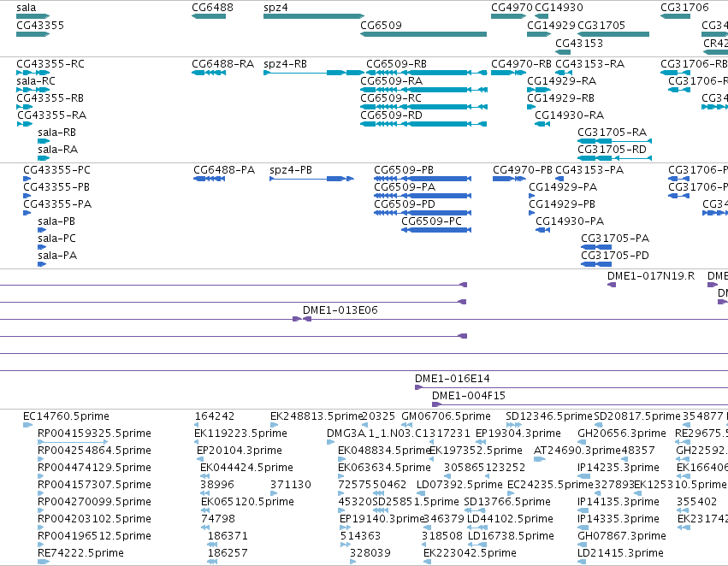Select EST SD12346.5prime
Image resolution: width=728 pixels, height=566 pixels.
[514, 425]
